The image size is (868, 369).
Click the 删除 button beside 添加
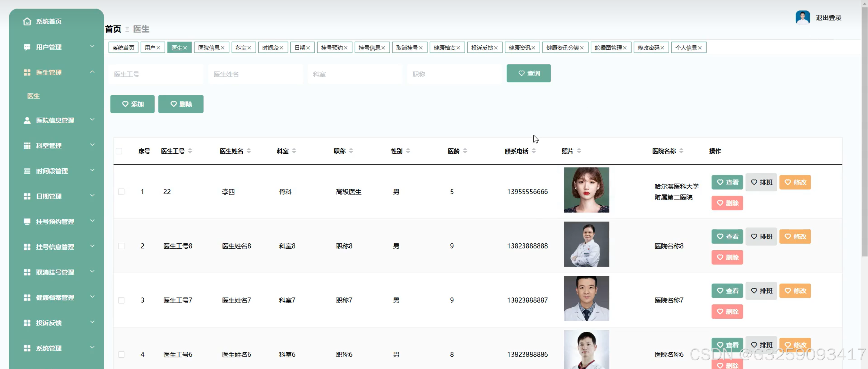pyautogui.click(x=181, y=104)
